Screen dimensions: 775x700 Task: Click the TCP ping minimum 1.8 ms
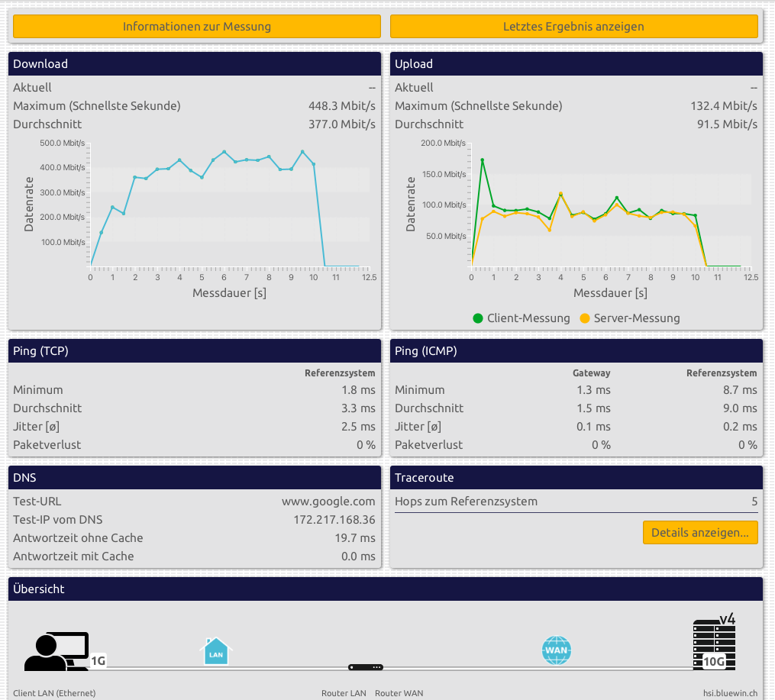pyautogui.click(x=358, y=390)
